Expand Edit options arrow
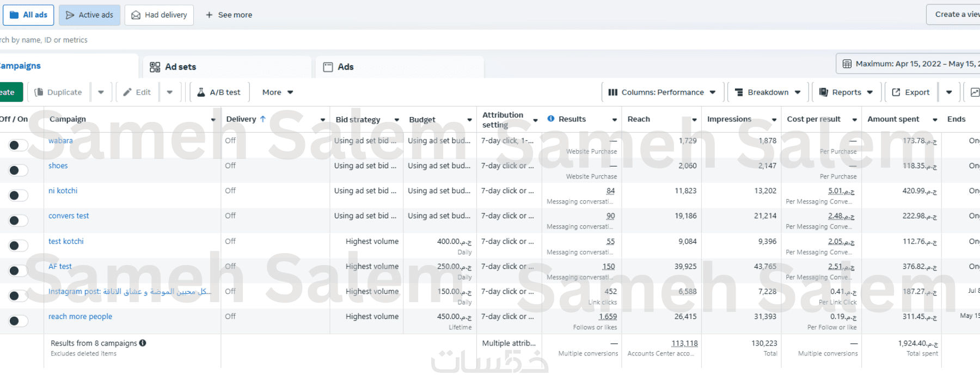 (170, 92)
